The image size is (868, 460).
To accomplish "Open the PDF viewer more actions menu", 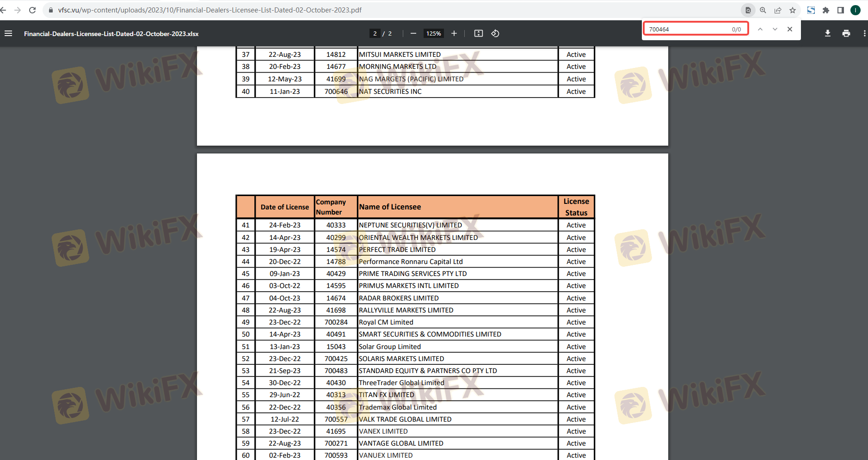I will tap(864, 33).
